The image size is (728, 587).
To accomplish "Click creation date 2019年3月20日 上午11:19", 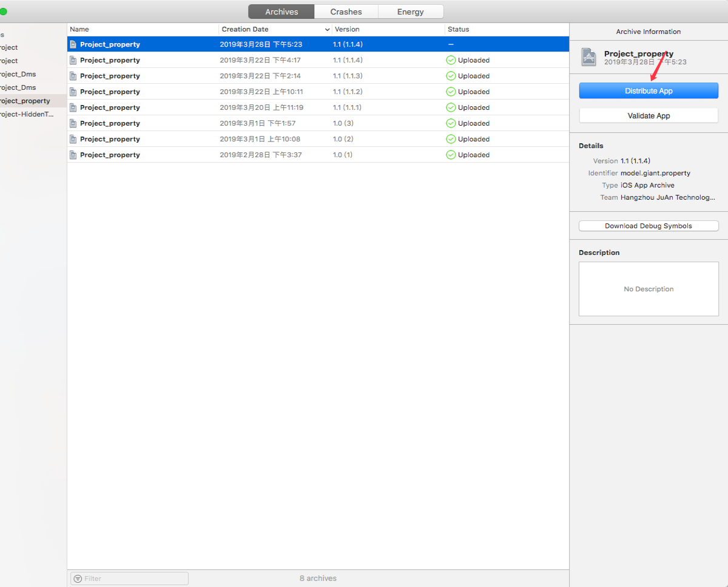I will pos(261,107).
